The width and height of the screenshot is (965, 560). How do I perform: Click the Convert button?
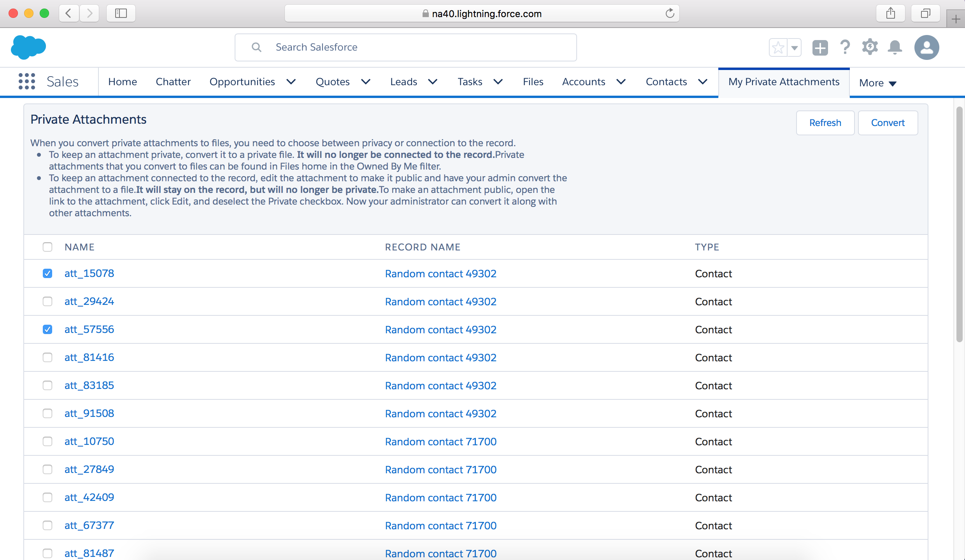click(x=888, y=122)
